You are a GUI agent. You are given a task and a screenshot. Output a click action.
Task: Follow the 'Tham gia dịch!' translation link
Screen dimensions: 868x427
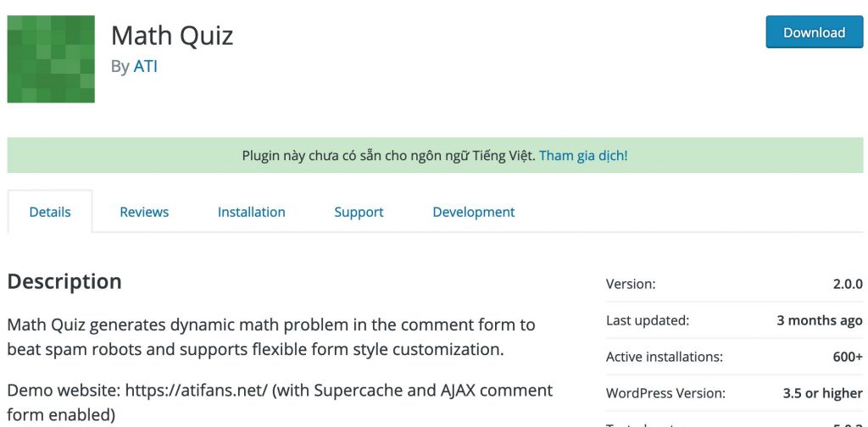(583, 156)
